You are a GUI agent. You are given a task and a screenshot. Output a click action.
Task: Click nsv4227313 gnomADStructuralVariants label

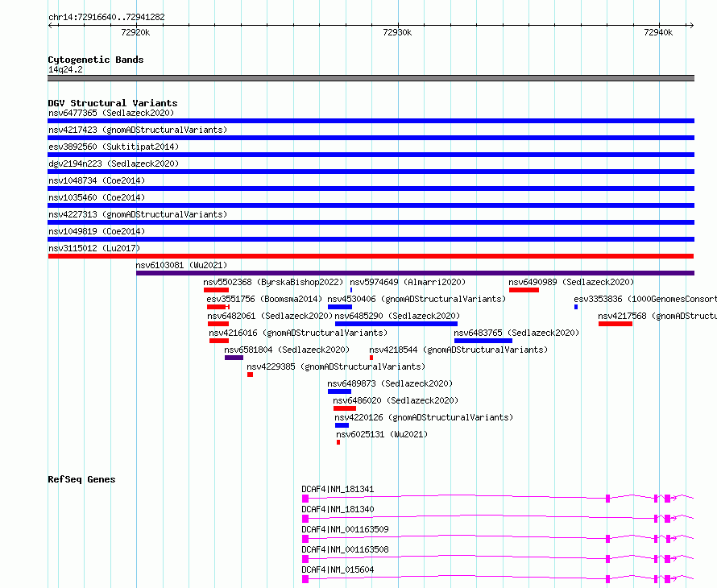click(138, 214)
